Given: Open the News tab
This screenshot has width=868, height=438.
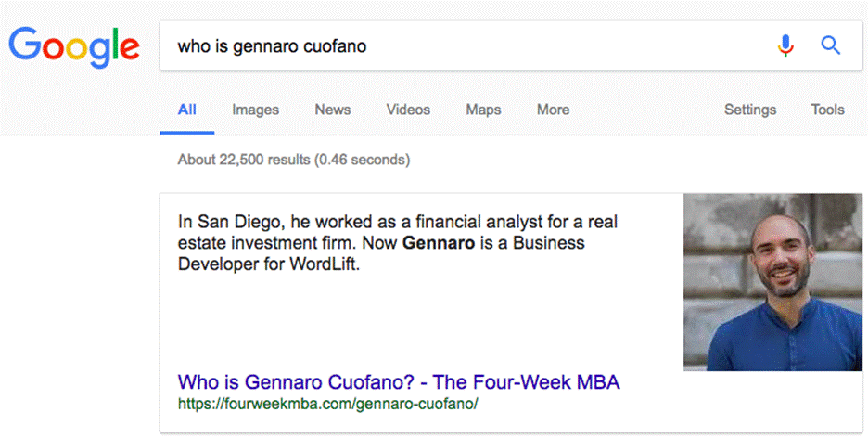Looking at the screenshot, I should coord(332,109).
